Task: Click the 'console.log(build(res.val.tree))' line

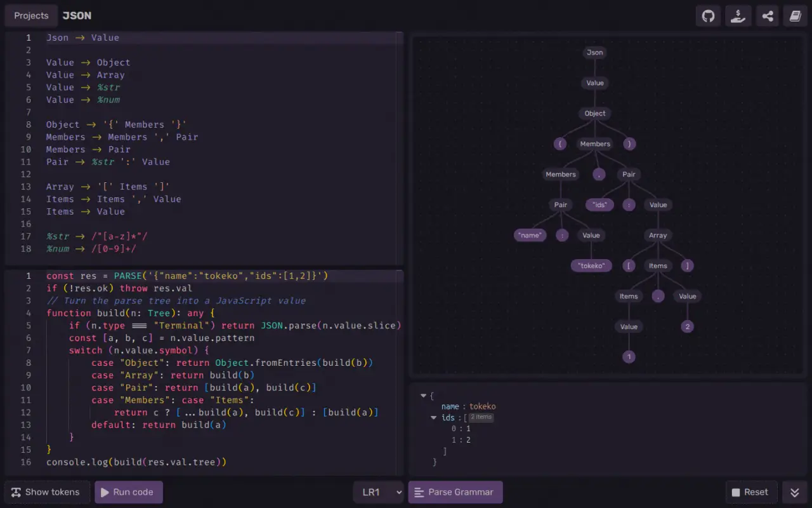Action: [x=136, y=462]
